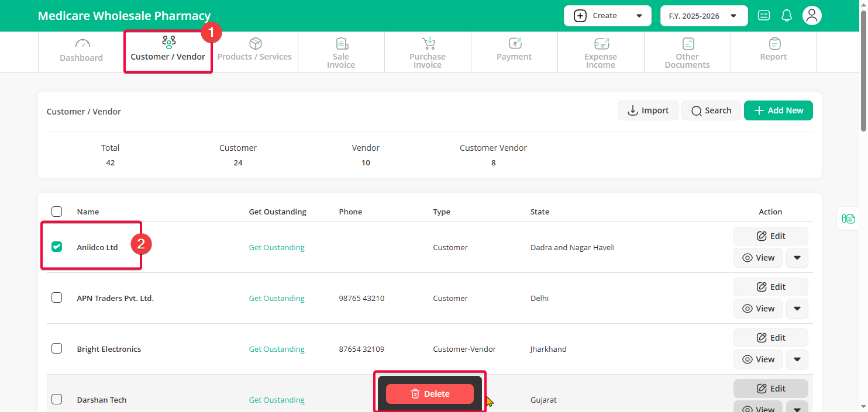Click Get Oustanding link for Bright Electronics
Screen dimensions: 868x412
(x=277, y=349)
